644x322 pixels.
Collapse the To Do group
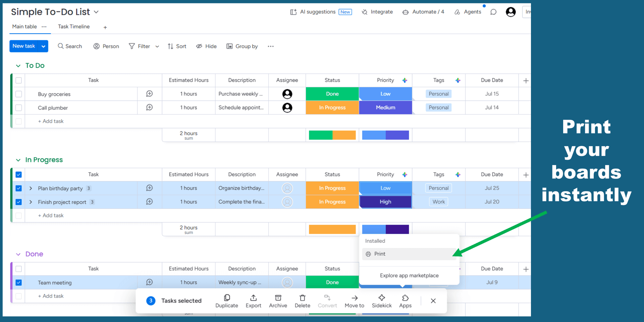coord(18,66)
